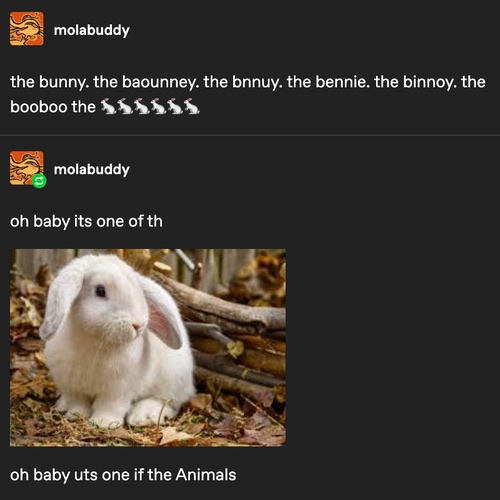
Task: Click the last rabbit emoji
Action: click(x=192, y=106)
